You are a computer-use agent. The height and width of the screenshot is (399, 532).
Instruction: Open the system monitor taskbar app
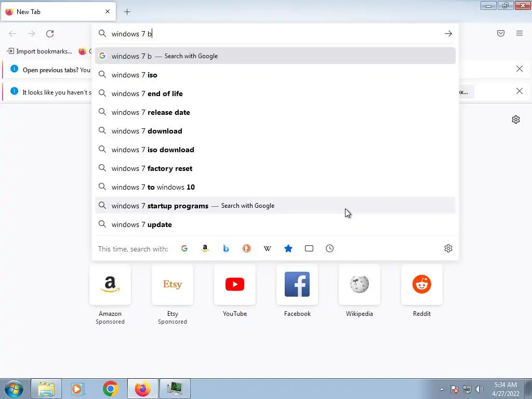(175, 389)
